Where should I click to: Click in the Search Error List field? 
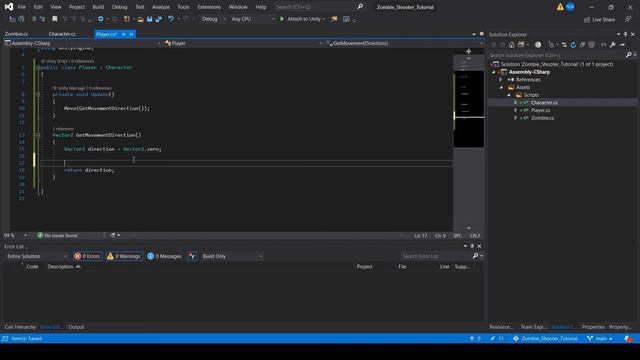[436, 256]
